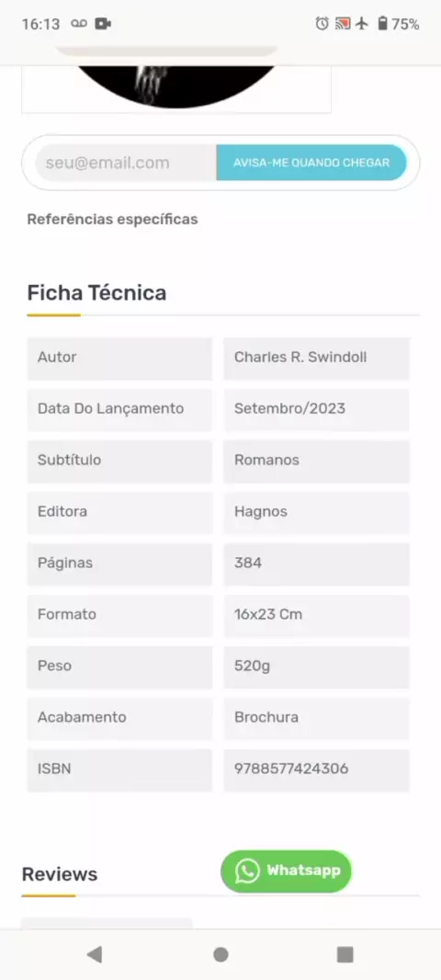This screenshot has width=441, height=980.
Task: Click the seu@email.com input field
Action: tap(126, 163)
